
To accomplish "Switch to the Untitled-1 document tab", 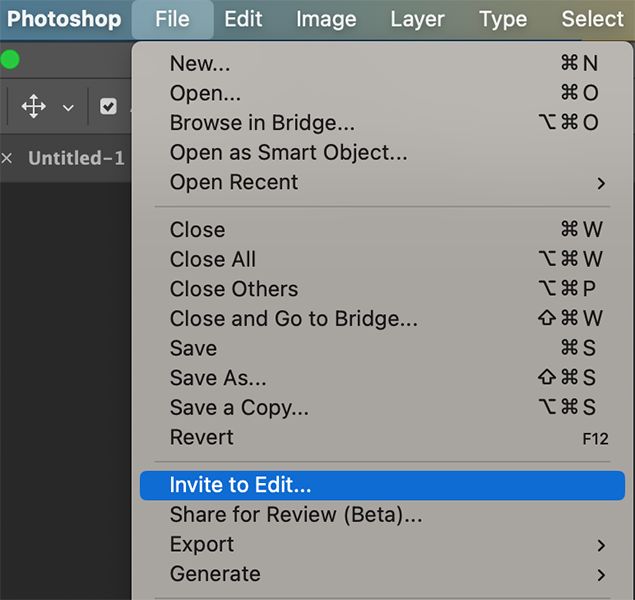I will pyautogui.click(x=76, y=158).
